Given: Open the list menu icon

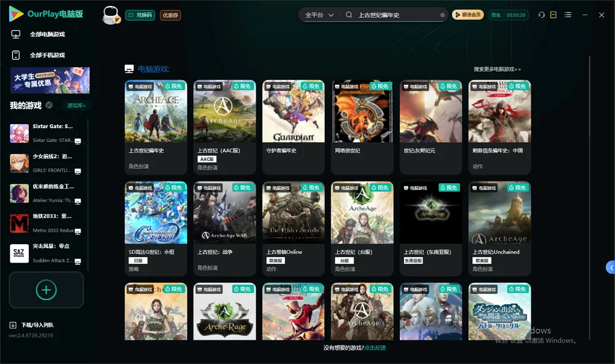Looking at the screenshot, I should [568, 15].
